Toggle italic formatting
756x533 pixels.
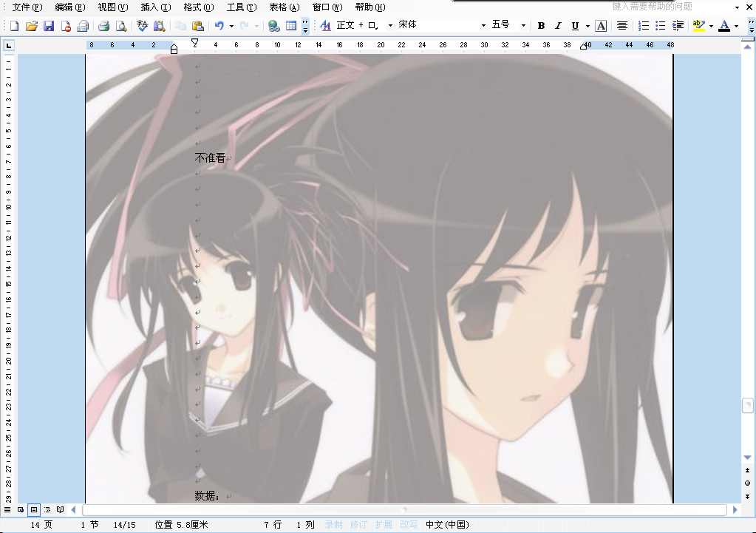(x=559, y=26)
